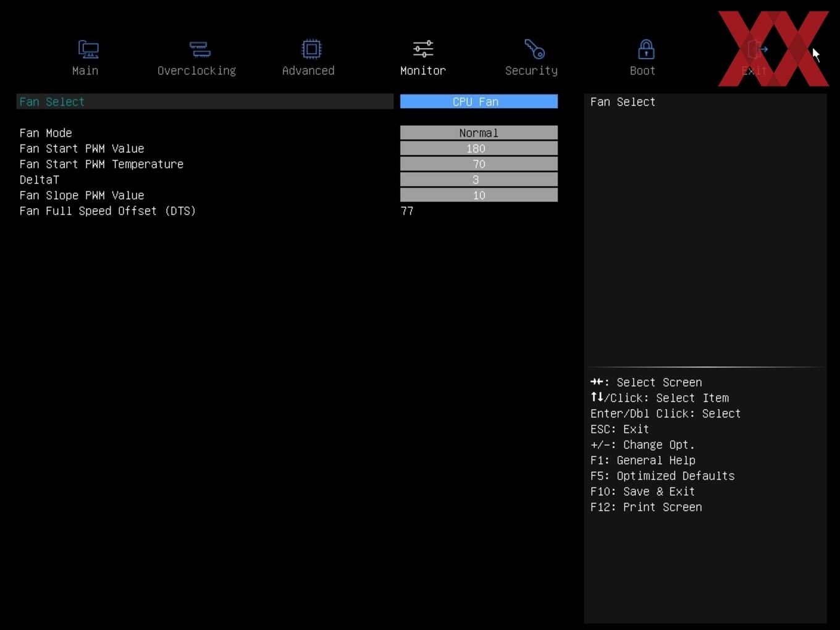The image size is (840, 630).
Task: Select the DeltaT label
Action: pyautogui.click(x=39, y=180)
